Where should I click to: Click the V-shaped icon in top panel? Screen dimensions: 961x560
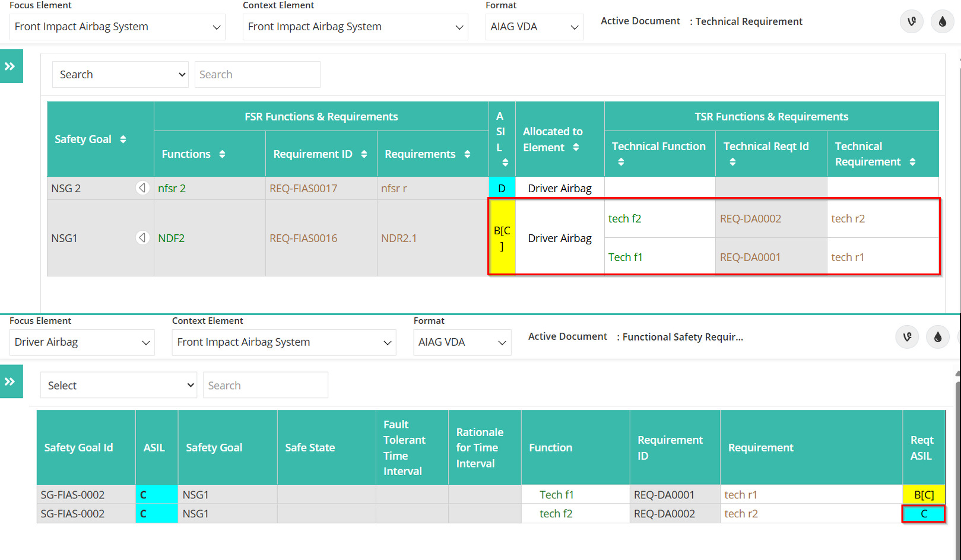912,22
